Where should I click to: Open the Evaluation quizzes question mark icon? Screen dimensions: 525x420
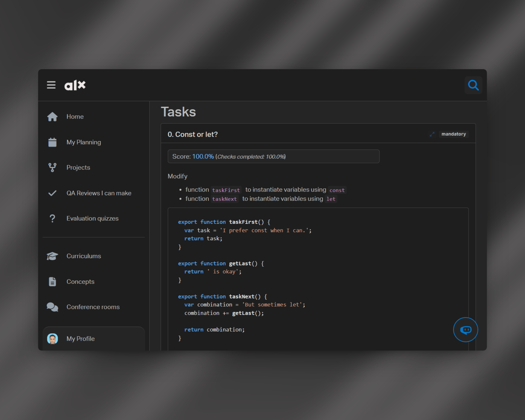52,218
